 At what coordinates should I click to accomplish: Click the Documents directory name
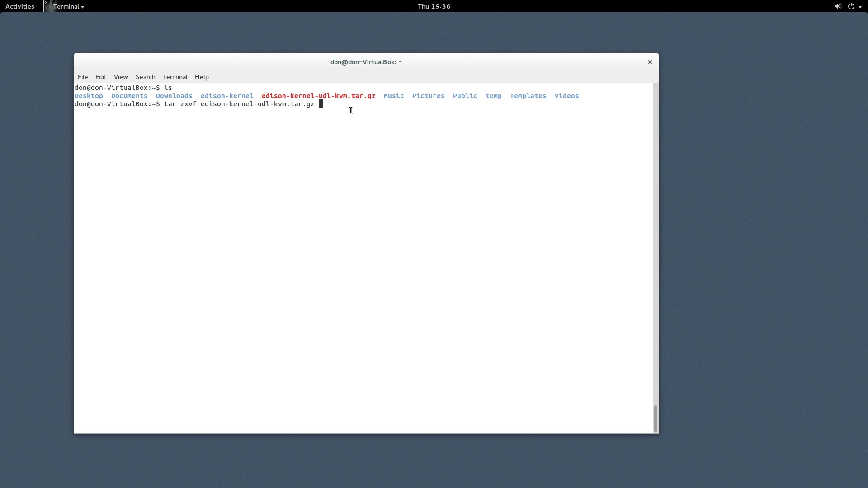(129, 96)
